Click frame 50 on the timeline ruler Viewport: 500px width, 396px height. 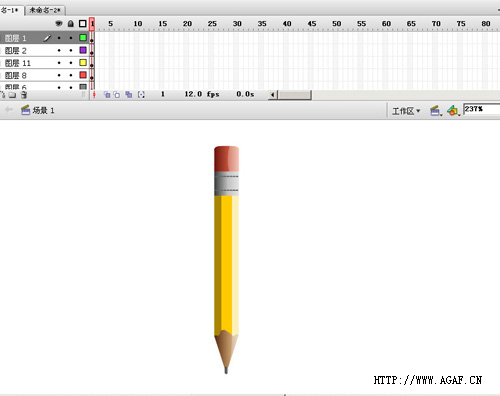[x=337, y=24]
